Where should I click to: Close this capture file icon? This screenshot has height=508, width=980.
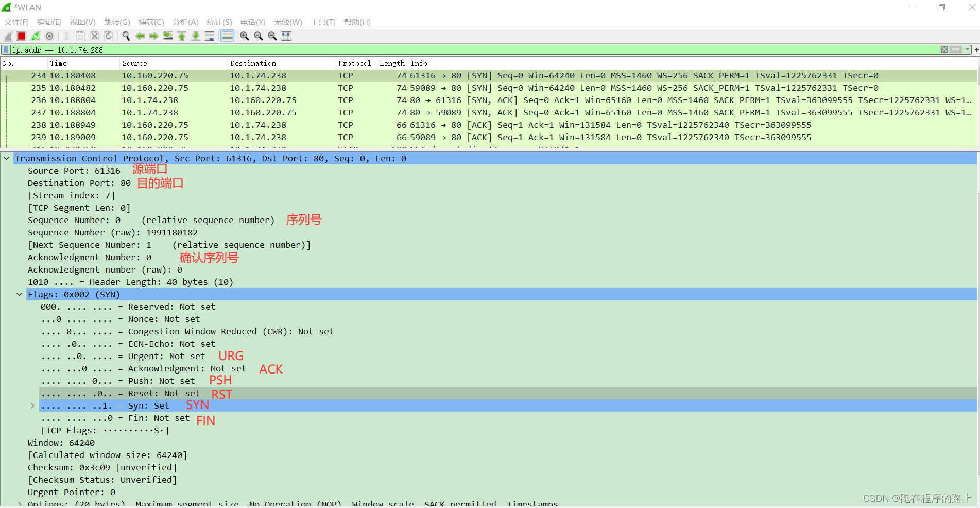point(95,36)
